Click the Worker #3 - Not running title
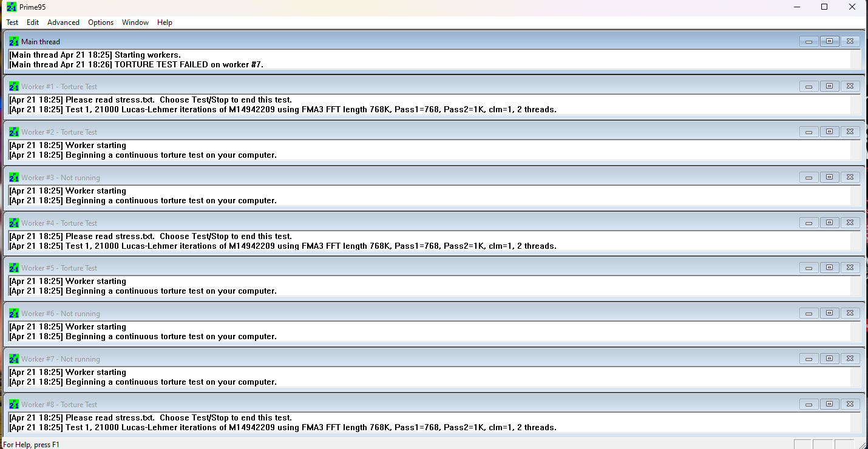This screenshot has height=449, width=868. pos(61,178)
